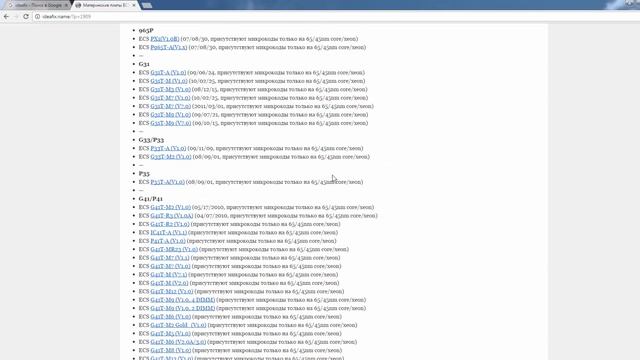
Task: Open the G41T-M2 Gold (V1.0) link
Action: [178, 325]
